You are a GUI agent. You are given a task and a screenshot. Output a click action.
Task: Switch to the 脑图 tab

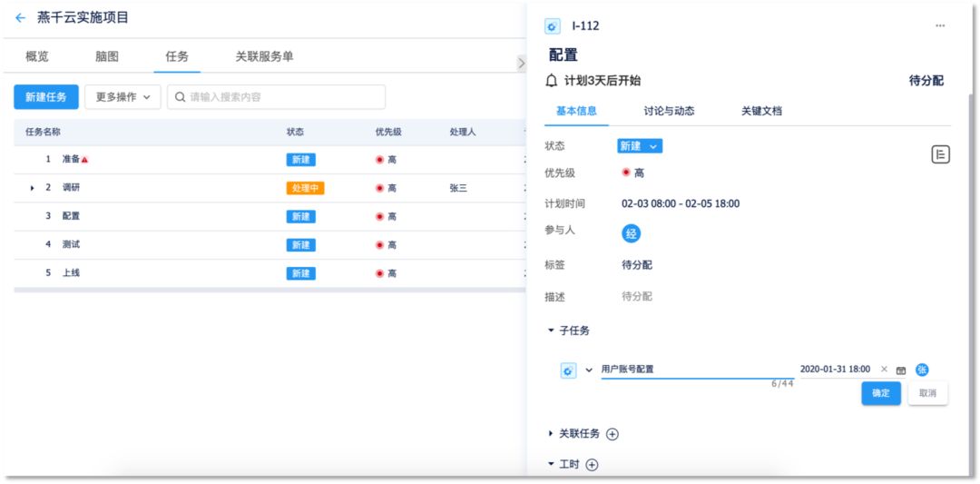click(107, 56)
